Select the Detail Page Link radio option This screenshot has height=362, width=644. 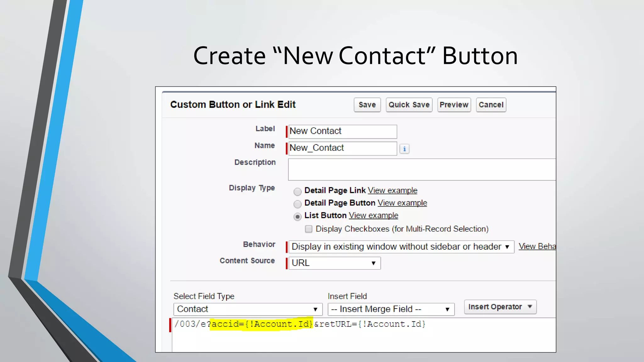point(297,191)
